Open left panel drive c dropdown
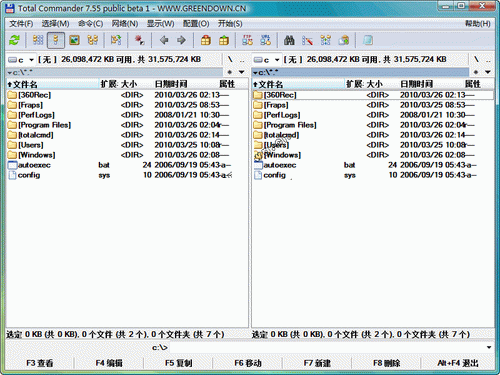Image resolution: width=500 pixels, height=375 pixels. pos(21,60)
